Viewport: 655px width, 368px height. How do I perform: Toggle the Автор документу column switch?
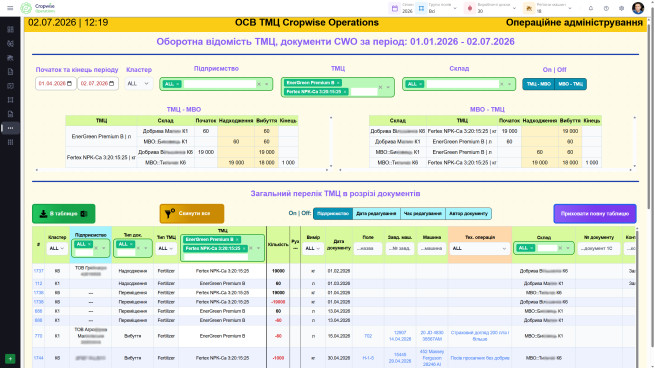coord(468,213)
